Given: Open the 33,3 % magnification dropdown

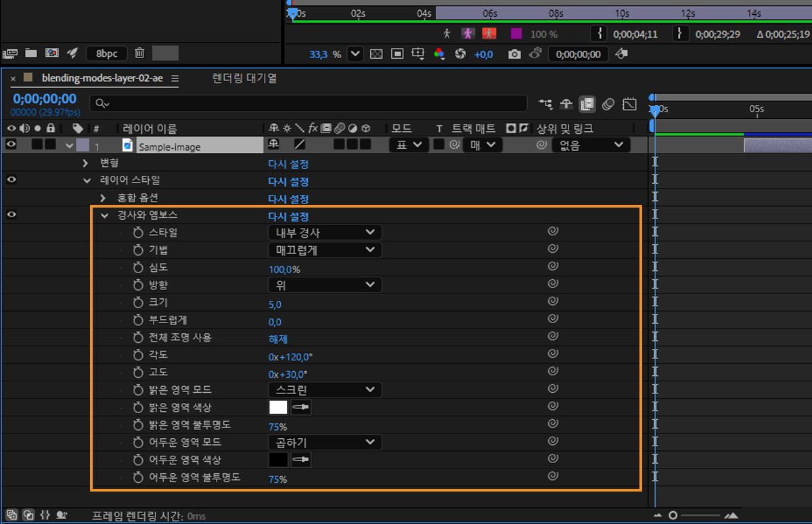Looking at the screenshot, I should (356, 54).
